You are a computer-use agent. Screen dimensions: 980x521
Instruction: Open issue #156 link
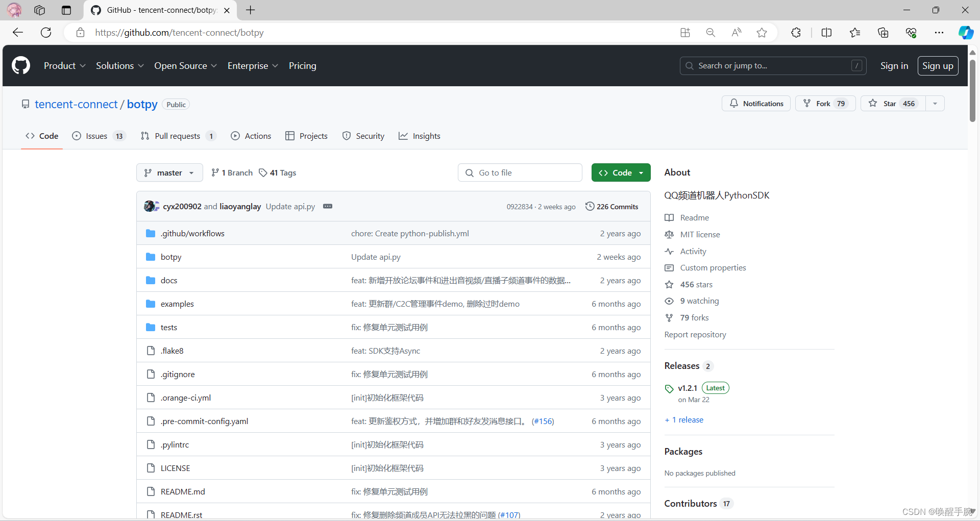pyautogui.click(x=543, y=421)
